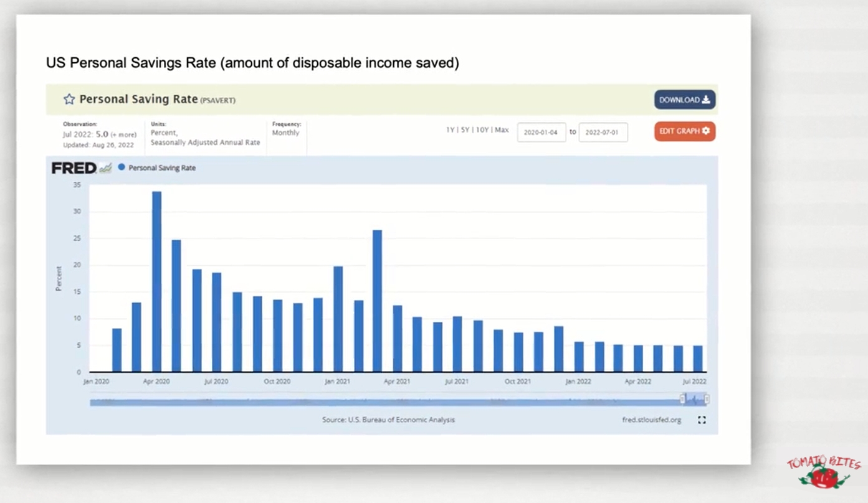Viewport: 868px width, 503px height.
Task: Click the favorite star beside Personal Saving Rate
Action: pyautogui.click(x=69, y=100)
